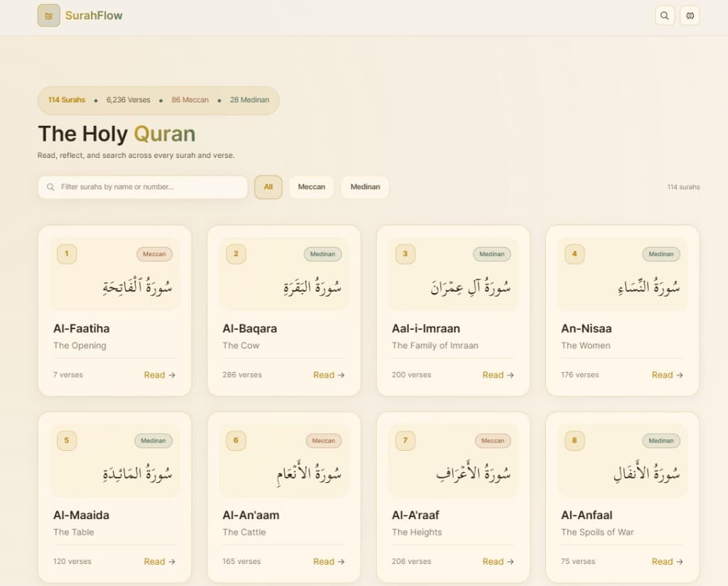
Task: Click "The Opening" subtitle
Action: point(80,346)
